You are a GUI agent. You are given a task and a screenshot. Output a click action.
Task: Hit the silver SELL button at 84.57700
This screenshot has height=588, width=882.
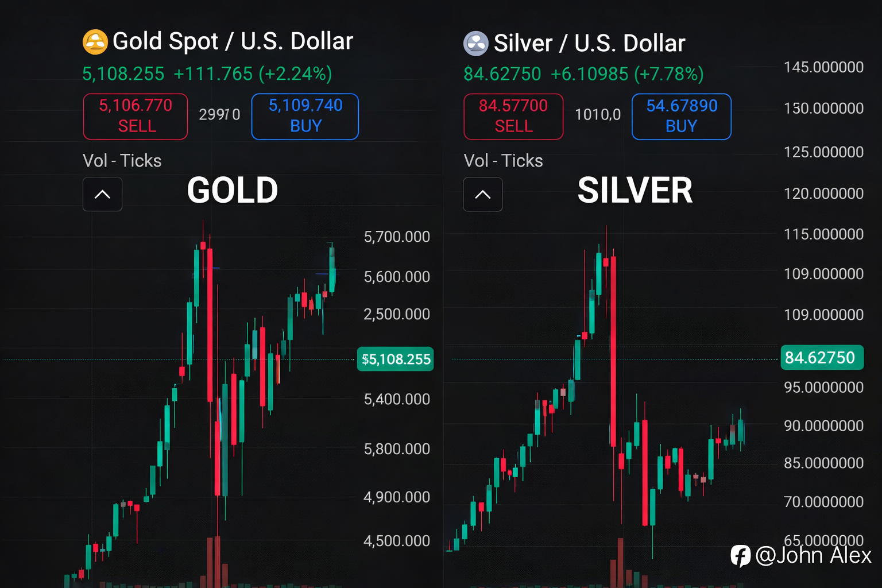513,117
